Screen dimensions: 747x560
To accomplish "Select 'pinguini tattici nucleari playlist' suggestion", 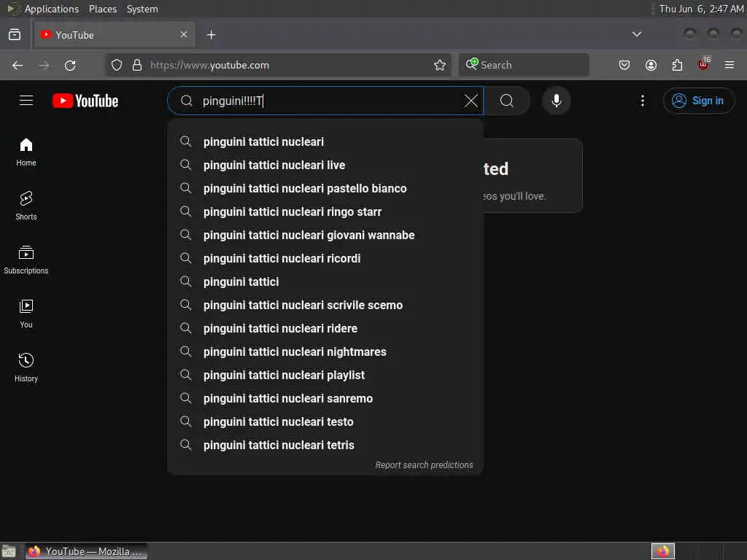I will 325,376.
